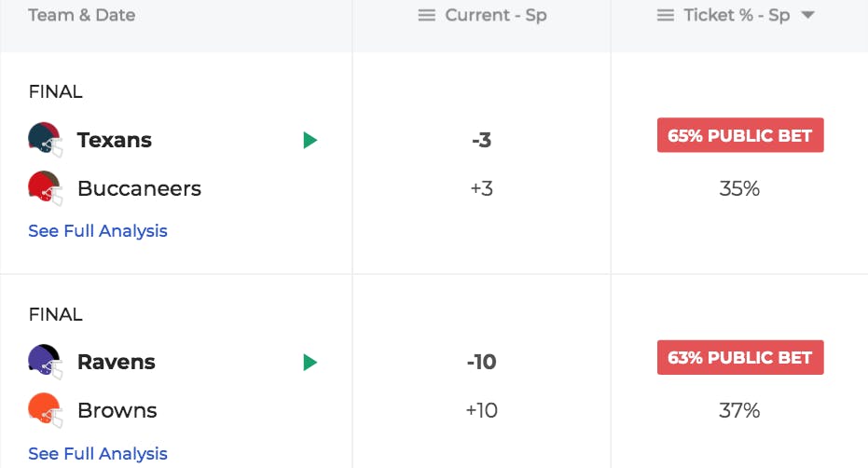Open hamburger menu beside Ticket % - Sp
This screenshot has height=468, width=868.
pos(666,15)
